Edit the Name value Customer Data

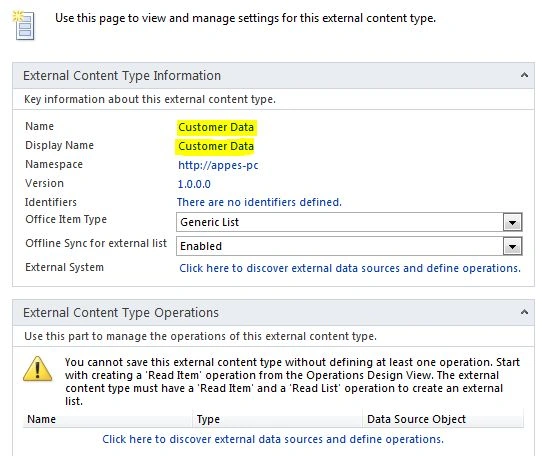click(216, 127)
